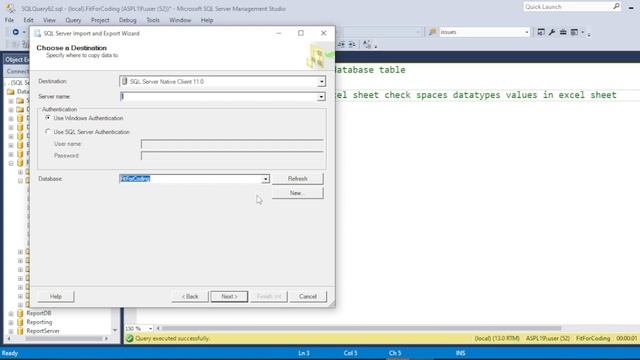Open the Database dropdown arrow

click(x=265, y=179)
